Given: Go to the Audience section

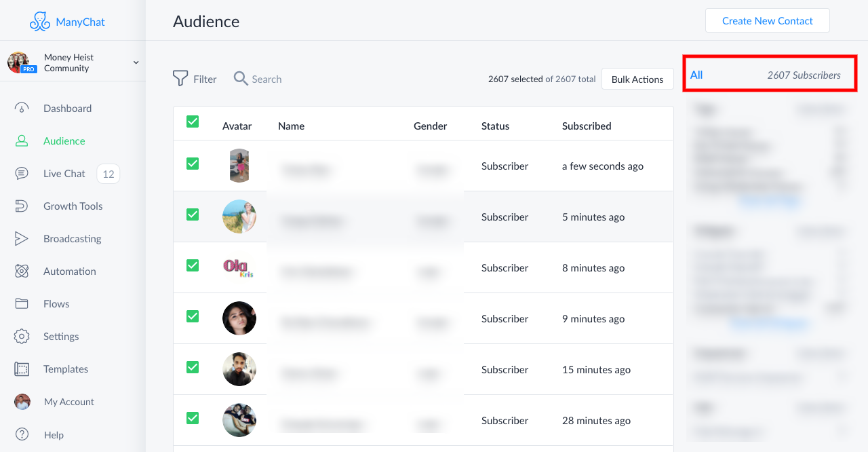Looking at the screenshot, I should point(64,141).
